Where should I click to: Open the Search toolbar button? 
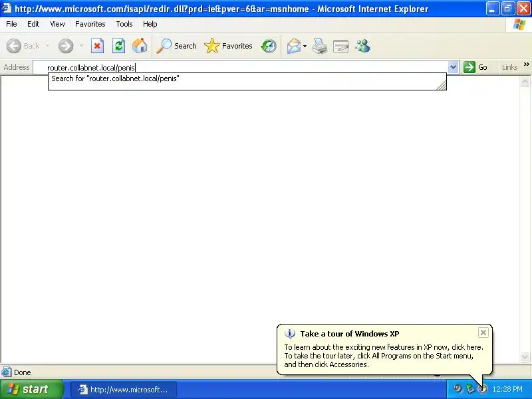pyautogui.click(x=176, y=46)
